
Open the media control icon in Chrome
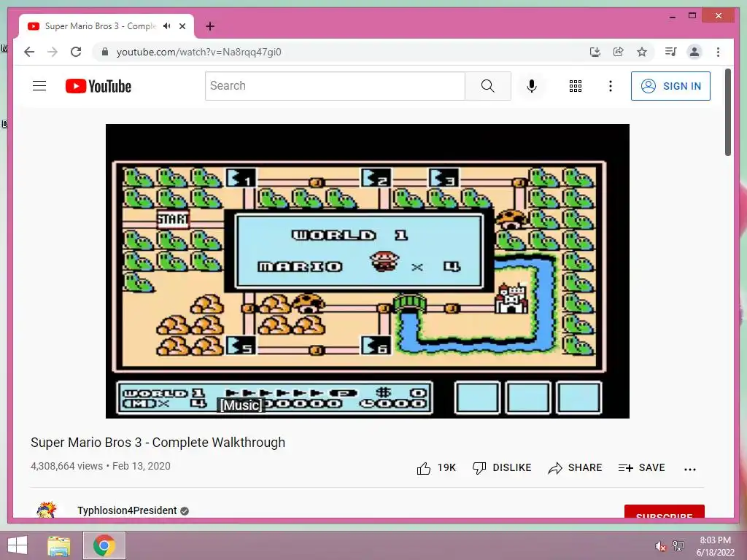click(x=671, y=52)
